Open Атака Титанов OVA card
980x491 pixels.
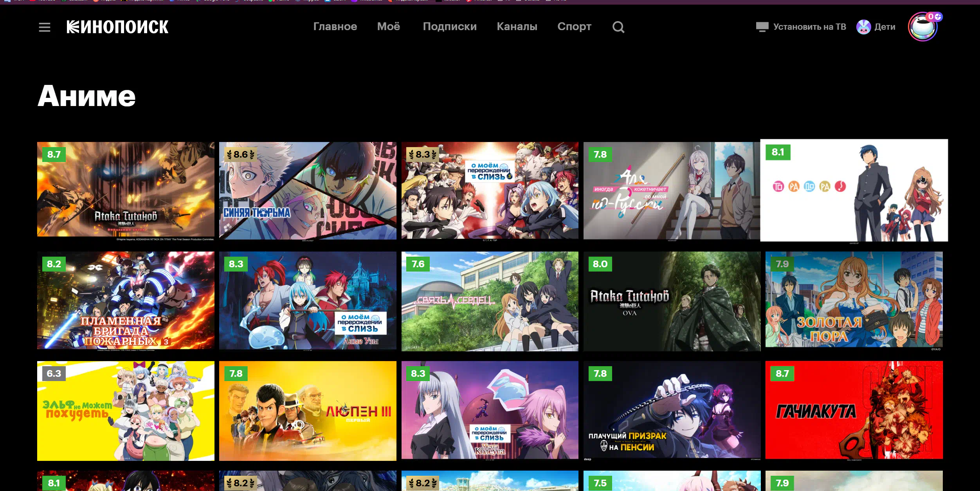[672, 301]
